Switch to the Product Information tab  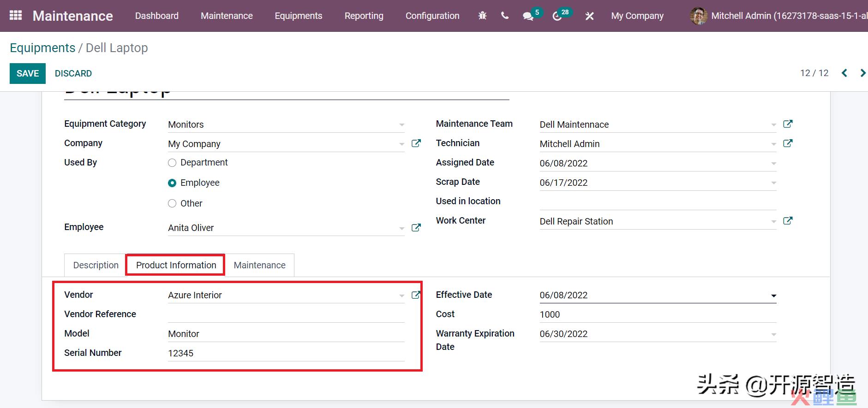(x=176, y=265)
